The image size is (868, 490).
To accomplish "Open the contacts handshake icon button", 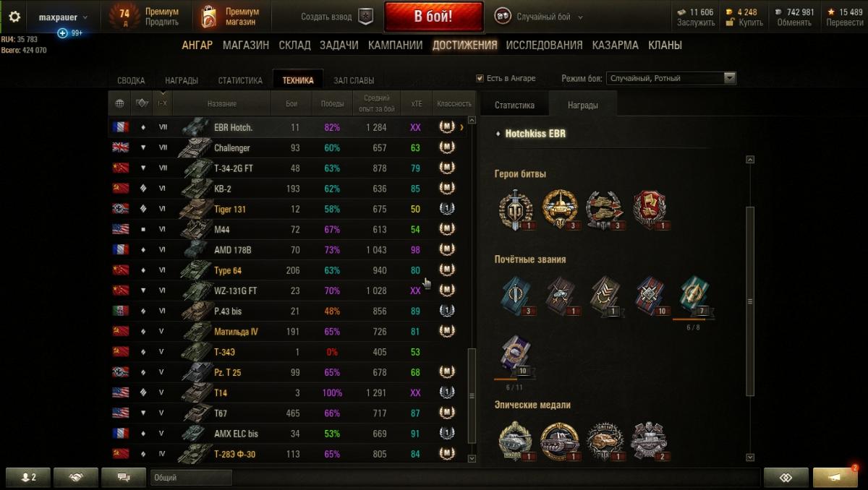I will [75, 478].
